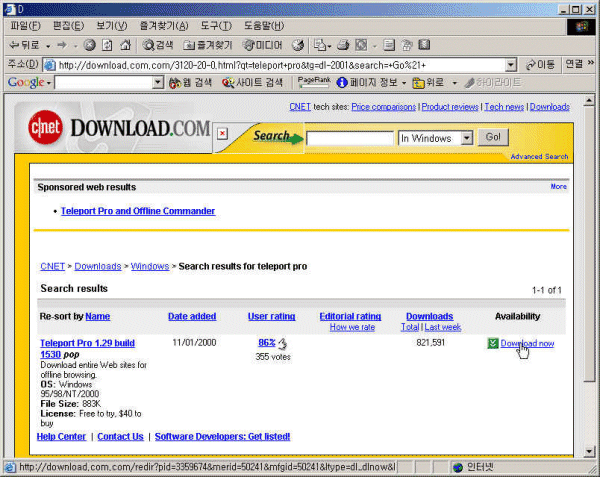Stop page loading with the stop icon
The image size is (600, 477).
90,45
